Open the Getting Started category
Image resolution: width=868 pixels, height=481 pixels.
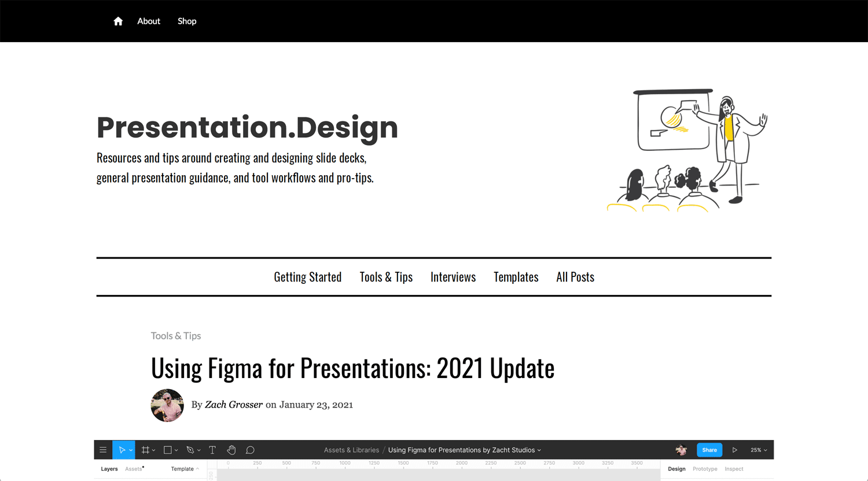308,277
